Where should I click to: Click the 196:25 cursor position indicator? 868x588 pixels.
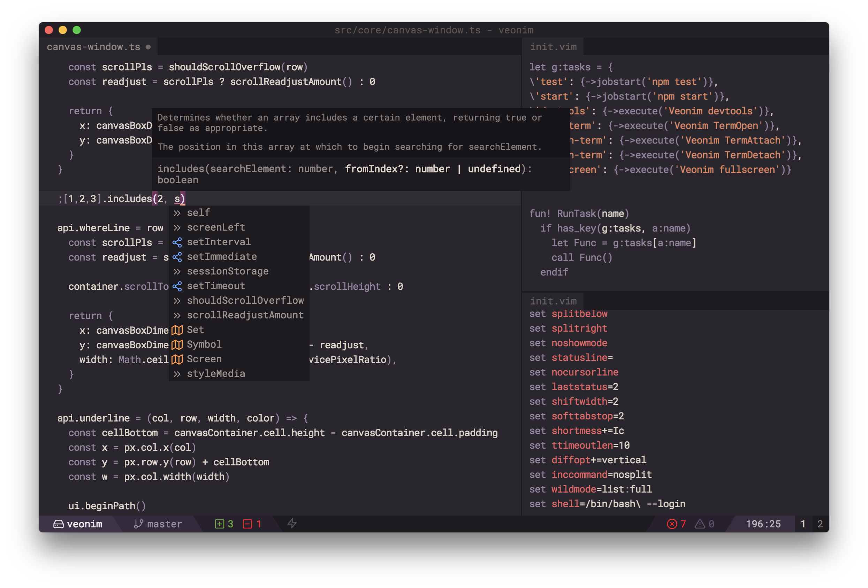coord(763,524)
